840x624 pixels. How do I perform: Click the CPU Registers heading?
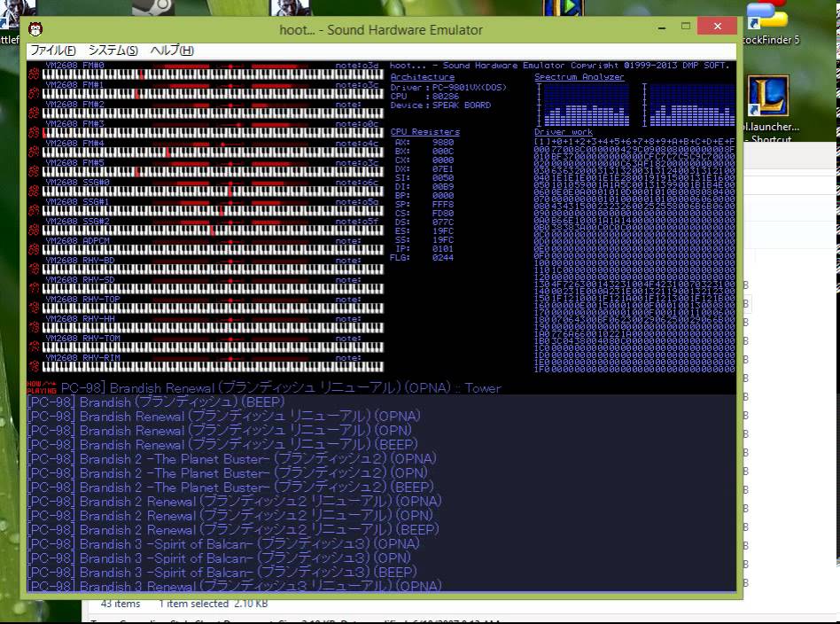pos(424,131)
